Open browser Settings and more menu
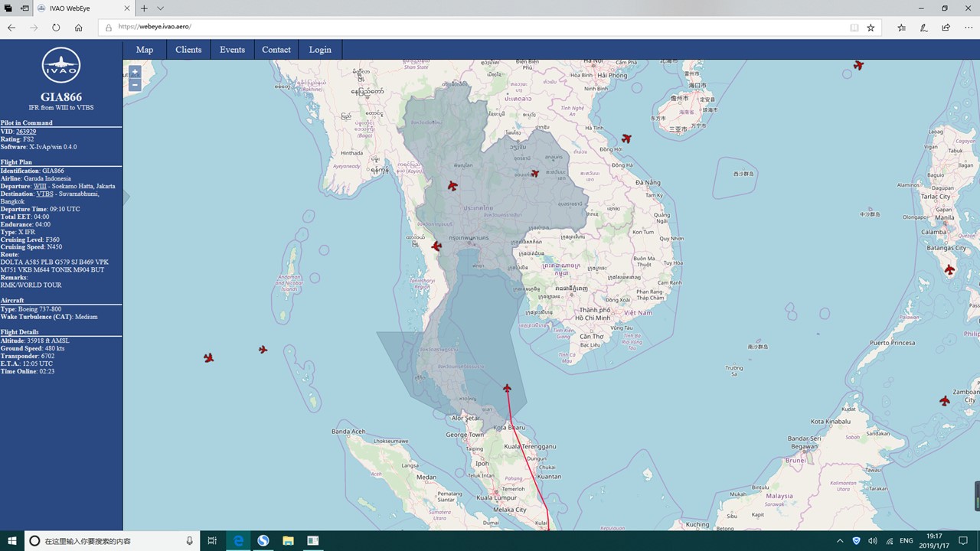This screenshot has height=551, width=980. coord(969,28)
